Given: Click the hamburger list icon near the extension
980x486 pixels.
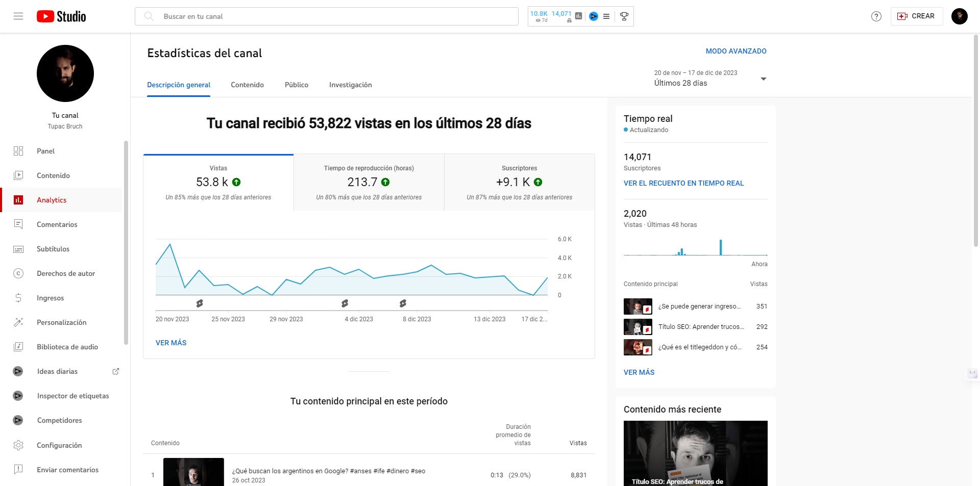Looking at the screenshot, I should pyautogui.click(x=607, y=16).
